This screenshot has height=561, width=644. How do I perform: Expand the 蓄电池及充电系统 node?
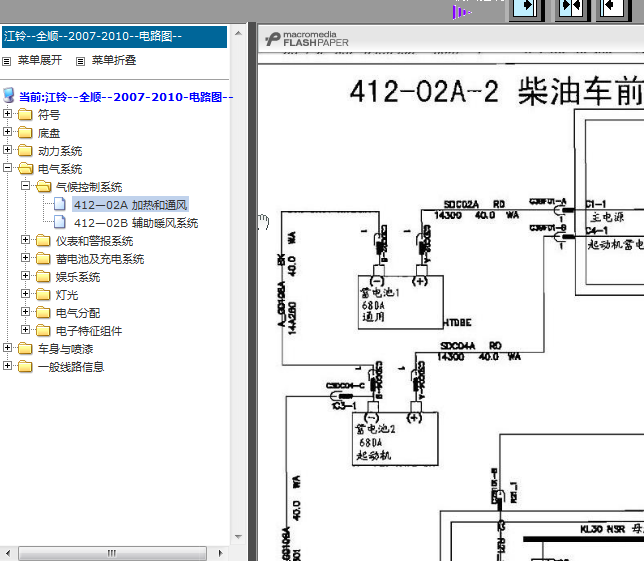point(25,258)
